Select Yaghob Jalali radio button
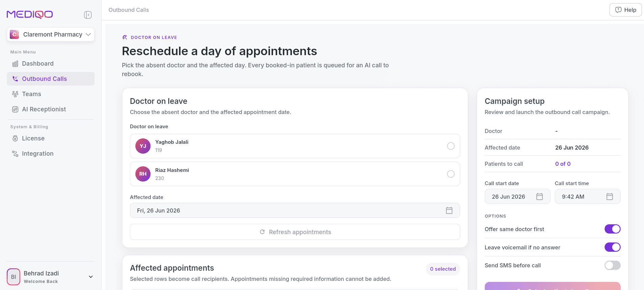Viewport: 644px width, 290px height. pos(451,146)
